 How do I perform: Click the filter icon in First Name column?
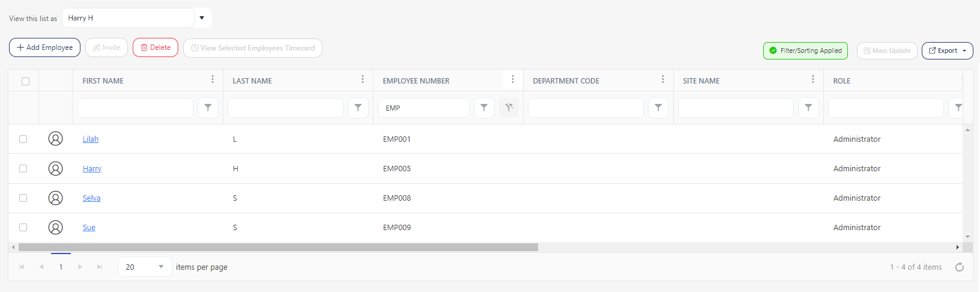click(208, 108)
